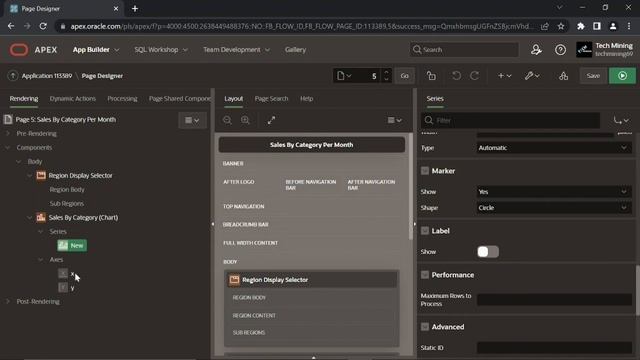Image resolution: width=640 pixels, height=360 pixels.
Task: Open the SQL Workshop menu
Action: coord(161,49)
